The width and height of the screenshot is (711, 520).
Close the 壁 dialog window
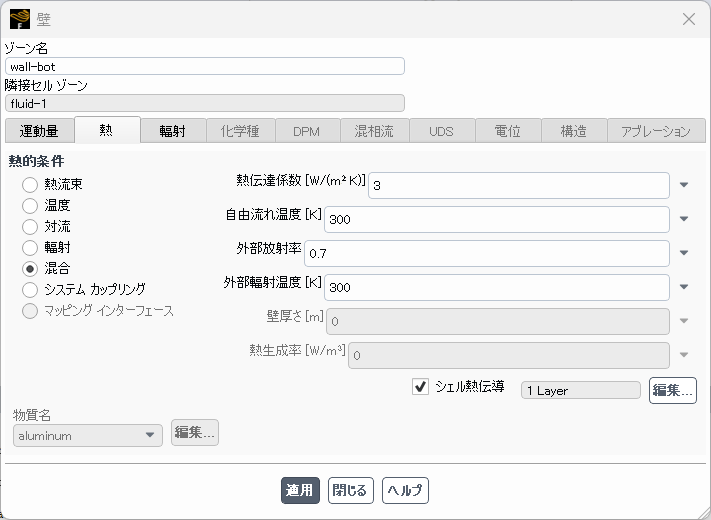[x=689, y=19]
